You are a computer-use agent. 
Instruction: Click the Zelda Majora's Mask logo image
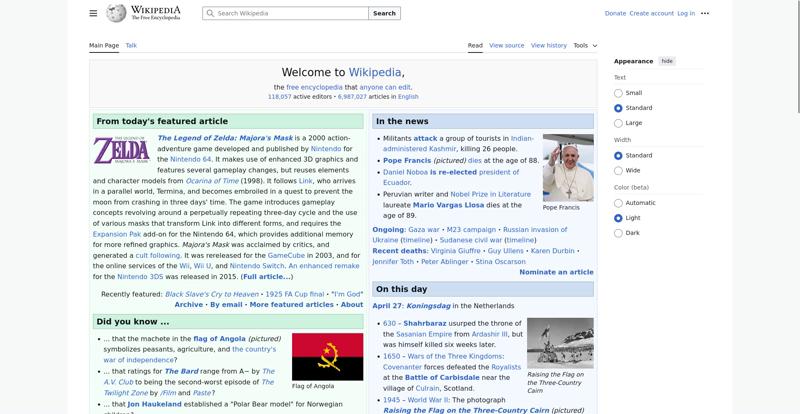coord(121,150)
